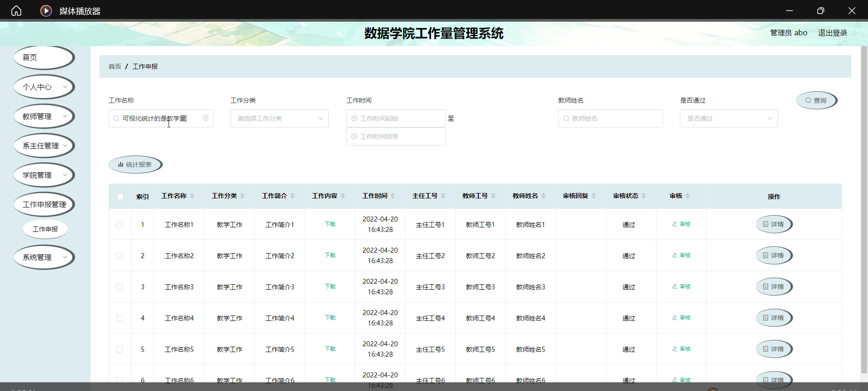
Task: Click 退出登录 to log out
Action: (832, 33)
